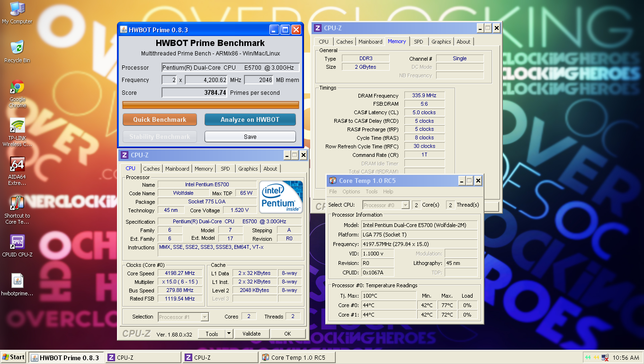
Task: Launch AIDA64 Extreme desktop icon
Action: point(18,171)
